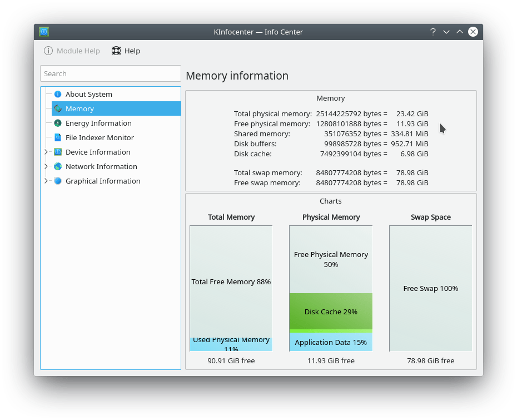Click the Network Information globe icon
Viewport: 517px width, 420px height.
coord(58,166)
